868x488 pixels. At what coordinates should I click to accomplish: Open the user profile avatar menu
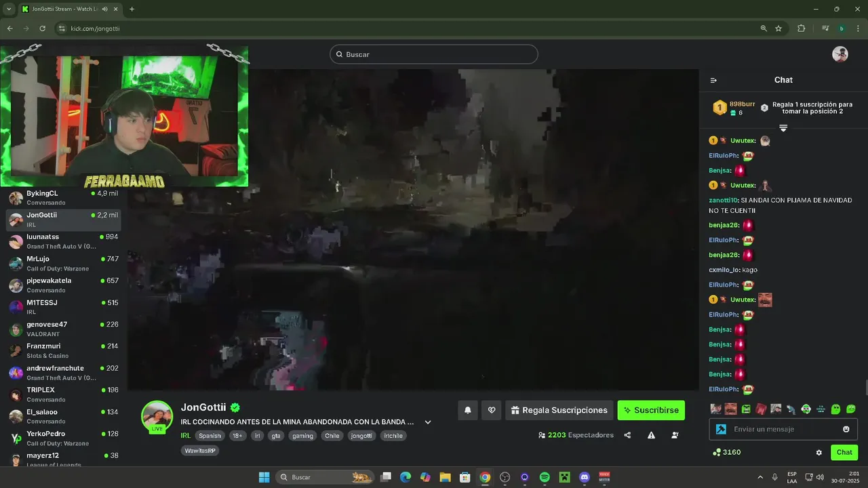(x=840, y=54)
